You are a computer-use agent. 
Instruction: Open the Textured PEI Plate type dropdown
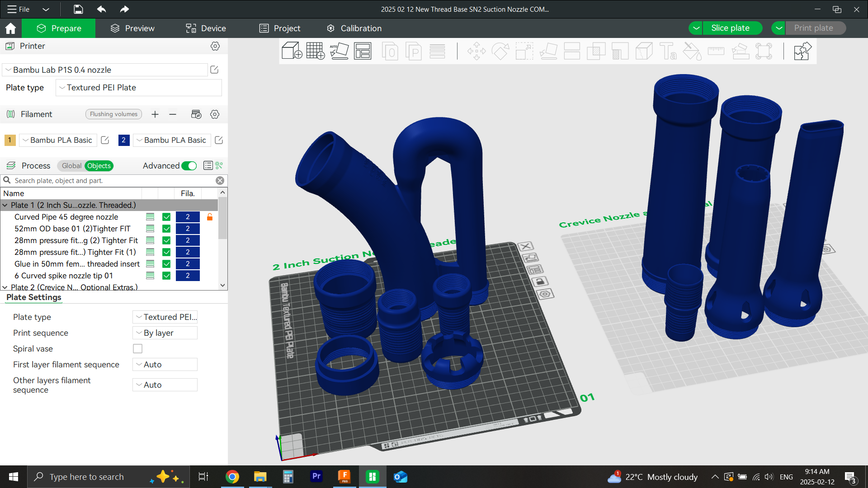(139, 88)
